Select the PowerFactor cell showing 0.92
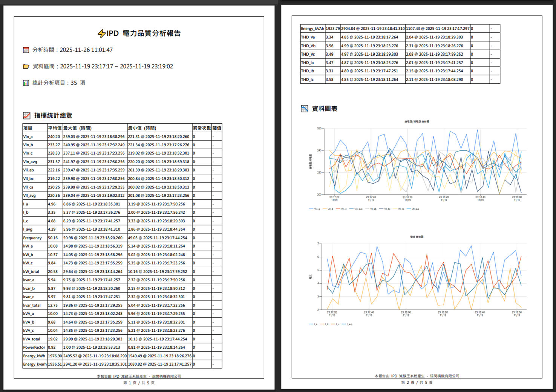This screenshot has height=392, width=556. tap(51, 347)
